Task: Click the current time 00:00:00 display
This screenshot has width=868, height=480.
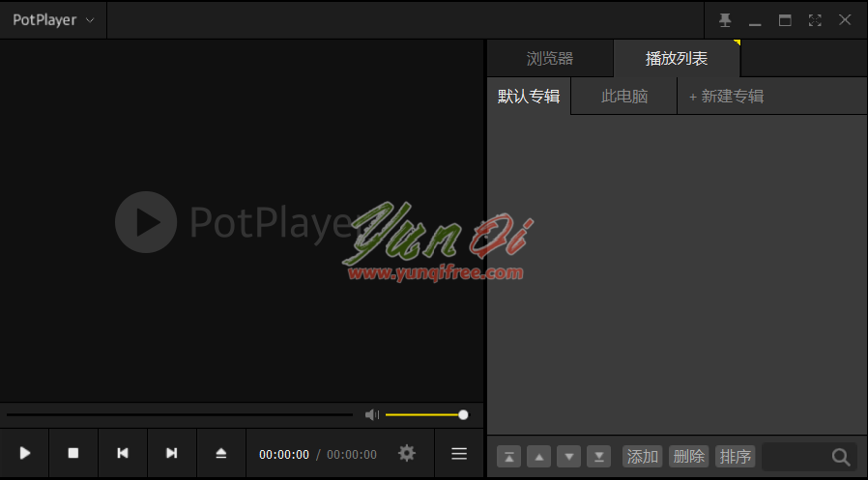Action: coord(284,455)
